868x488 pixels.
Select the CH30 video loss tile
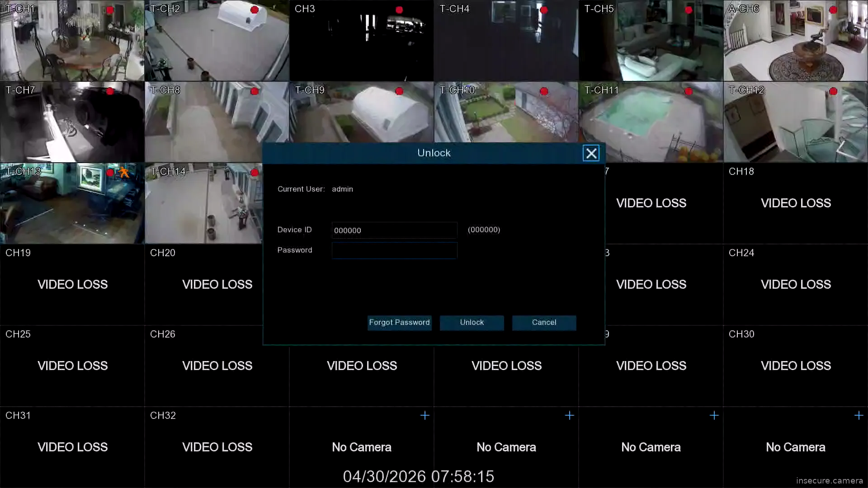(x=796, y=366)
